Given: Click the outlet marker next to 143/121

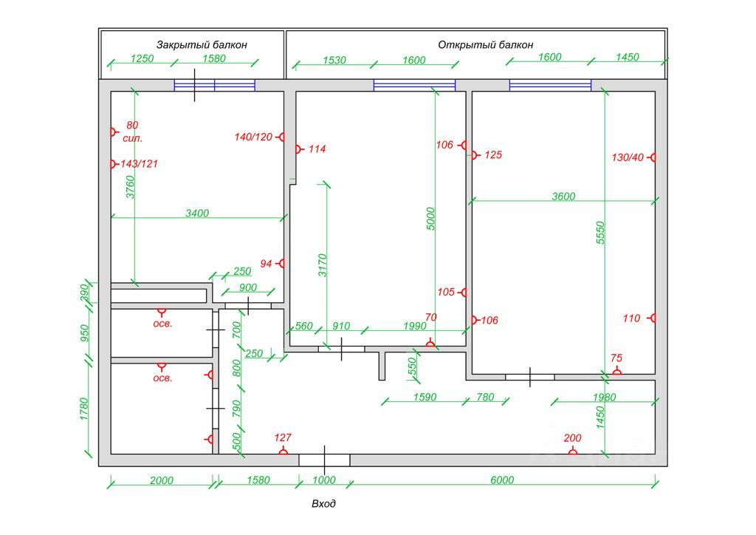Looking at the screenshot, I should (114, 164).
